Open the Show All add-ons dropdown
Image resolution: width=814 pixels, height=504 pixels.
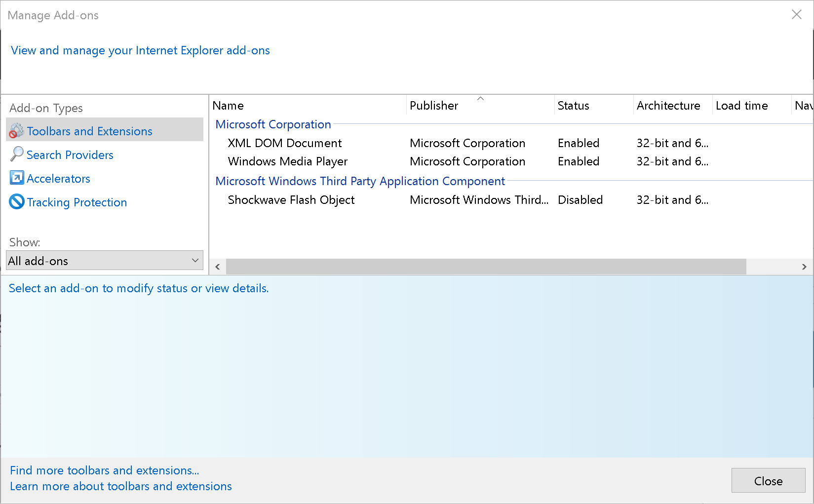pyautogui.click(x=105, y=260)
